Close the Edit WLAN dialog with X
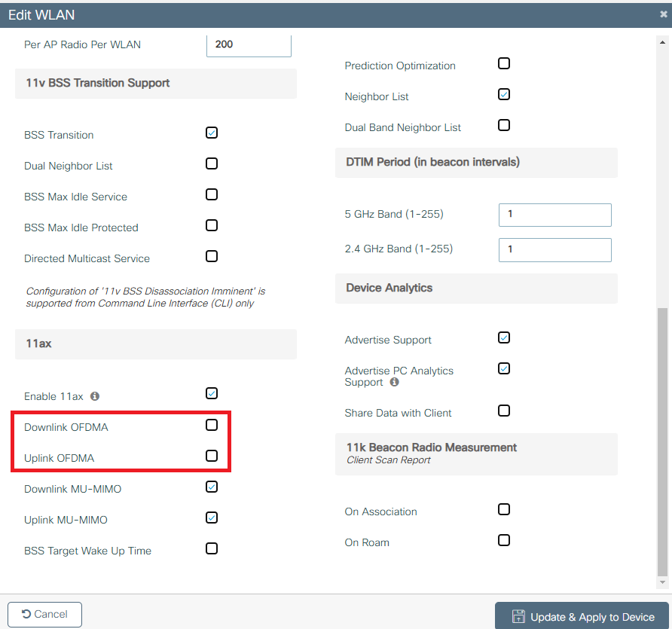Image resolution: width=672 pixels, height=629 pixels. tap(664, 14)
